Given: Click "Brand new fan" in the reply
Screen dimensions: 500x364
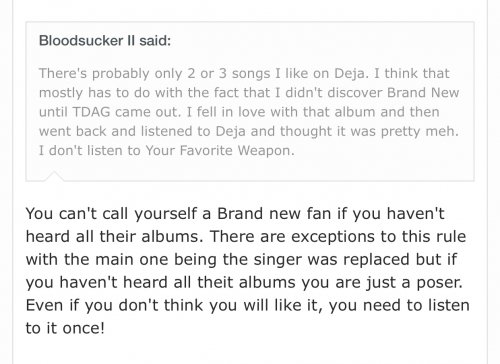Looking at the screenshot, I should (274, 213).
